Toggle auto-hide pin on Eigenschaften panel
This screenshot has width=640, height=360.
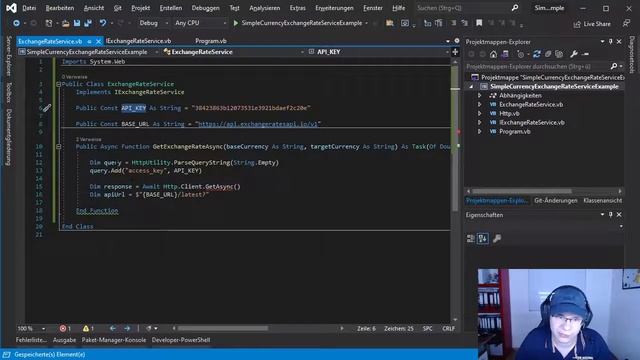click(611, 215)
